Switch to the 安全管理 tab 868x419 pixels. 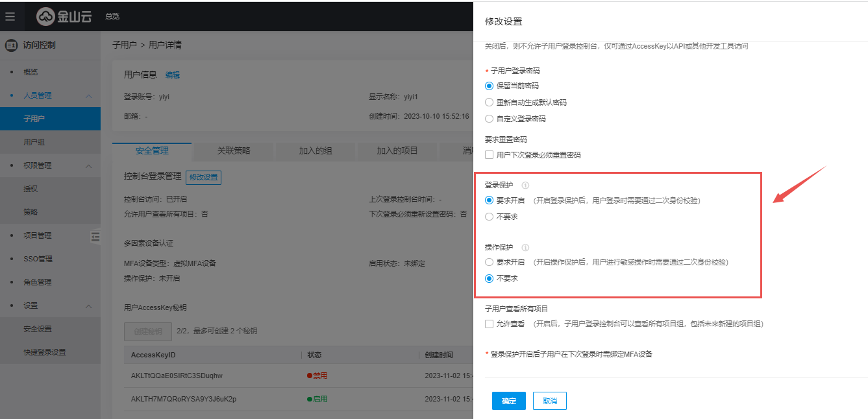152,150
